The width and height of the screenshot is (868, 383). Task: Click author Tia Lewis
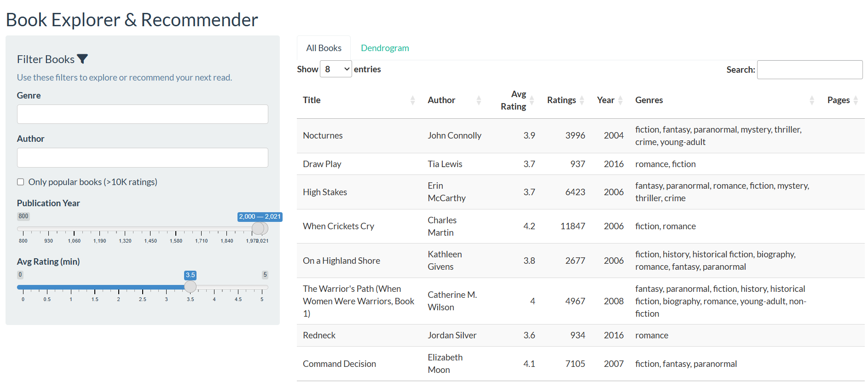[445, 164]
